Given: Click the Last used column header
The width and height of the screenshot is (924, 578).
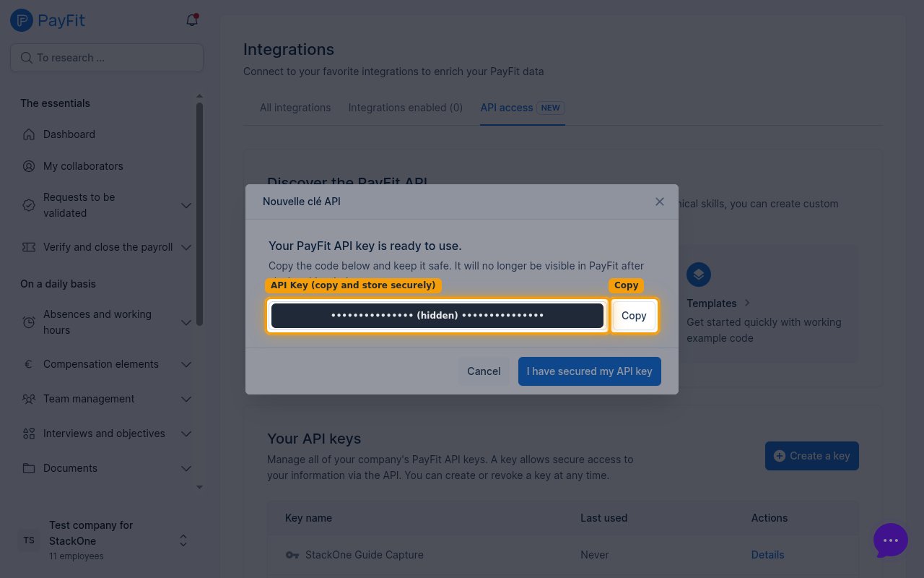Looking at the screenshot, I should coord(603,518).
